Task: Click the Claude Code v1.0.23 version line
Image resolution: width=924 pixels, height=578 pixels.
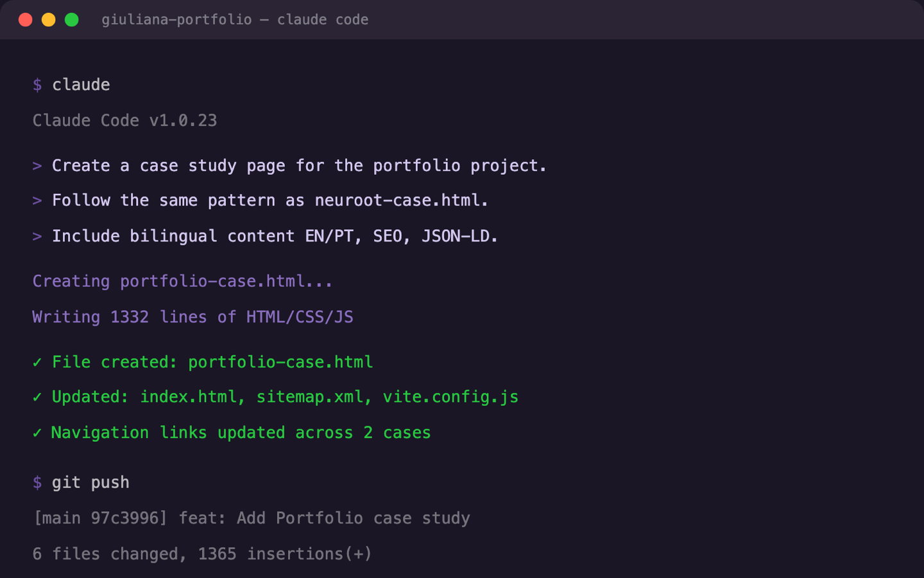Action: (x=124, y=120)
